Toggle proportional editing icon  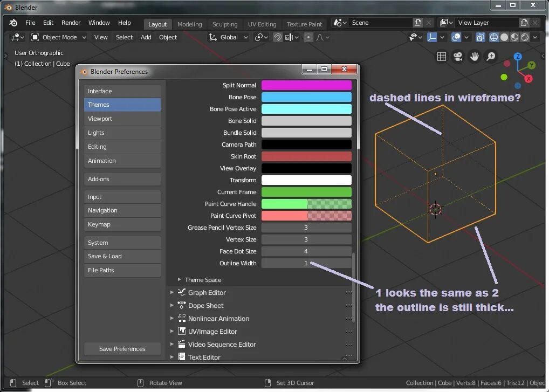tap(308, 37)
